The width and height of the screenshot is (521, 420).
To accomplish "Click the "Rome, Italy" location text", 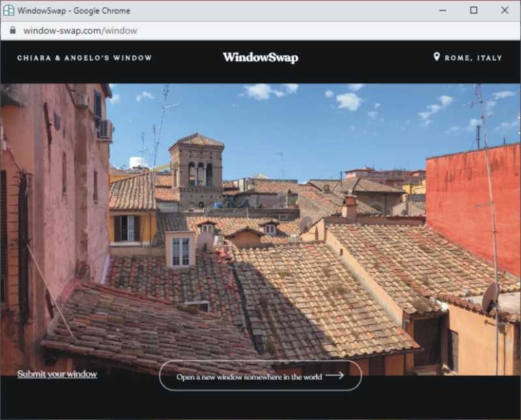I will click(x=473, y=58).
